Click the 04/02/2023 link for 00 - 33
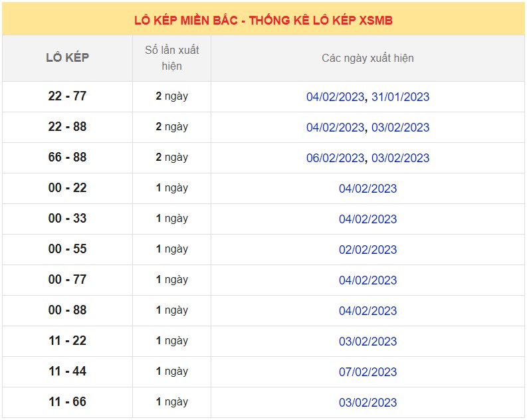 pos(368,219)
